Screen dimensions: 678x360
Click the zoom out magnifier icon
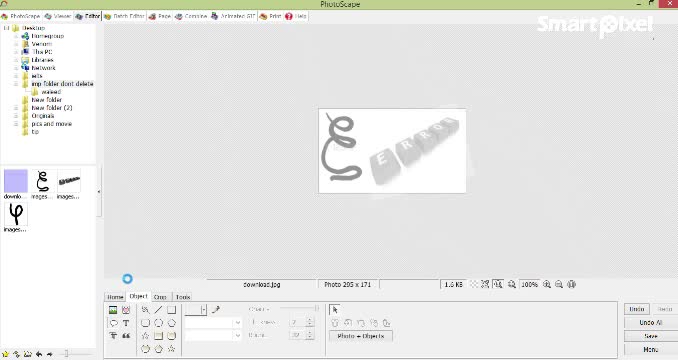[559, 284]
